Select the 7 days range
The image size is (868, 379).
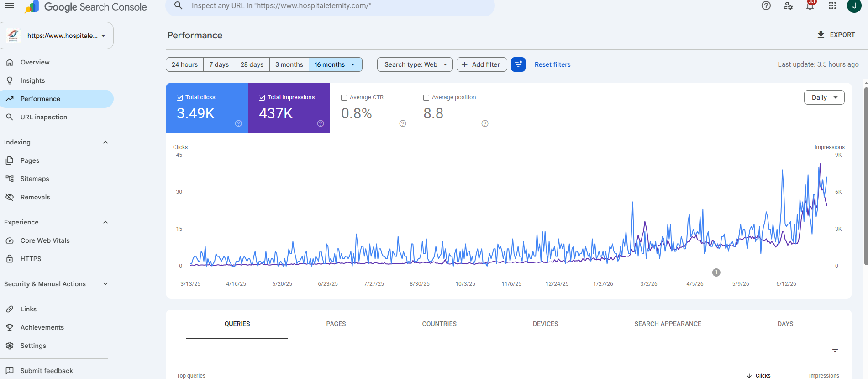coord(219,64)
